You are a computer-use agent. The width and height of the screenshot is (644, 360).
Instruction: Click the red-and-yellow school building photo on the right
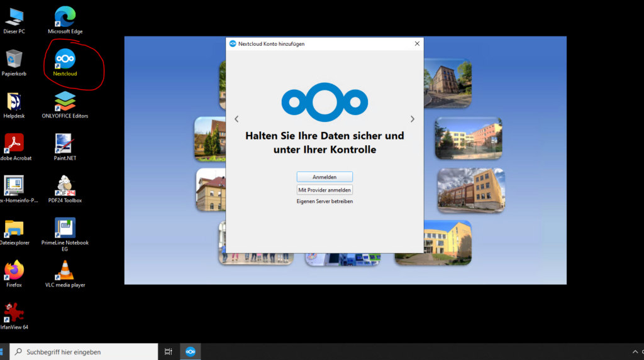[468, 138]
